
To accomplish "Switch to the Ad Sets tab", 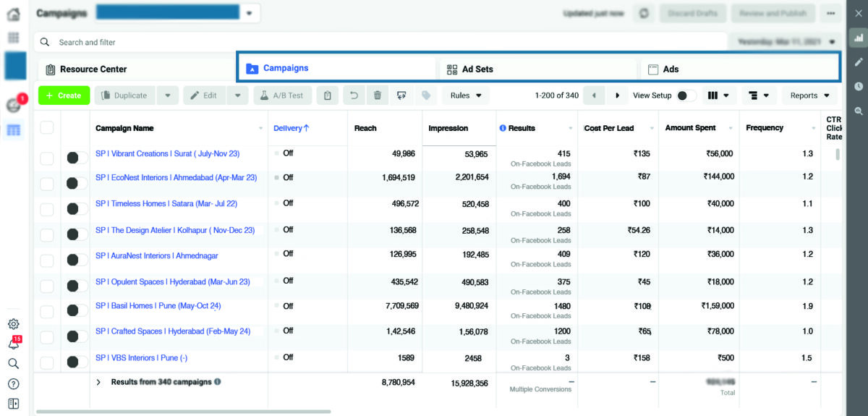I will point(539,69).
